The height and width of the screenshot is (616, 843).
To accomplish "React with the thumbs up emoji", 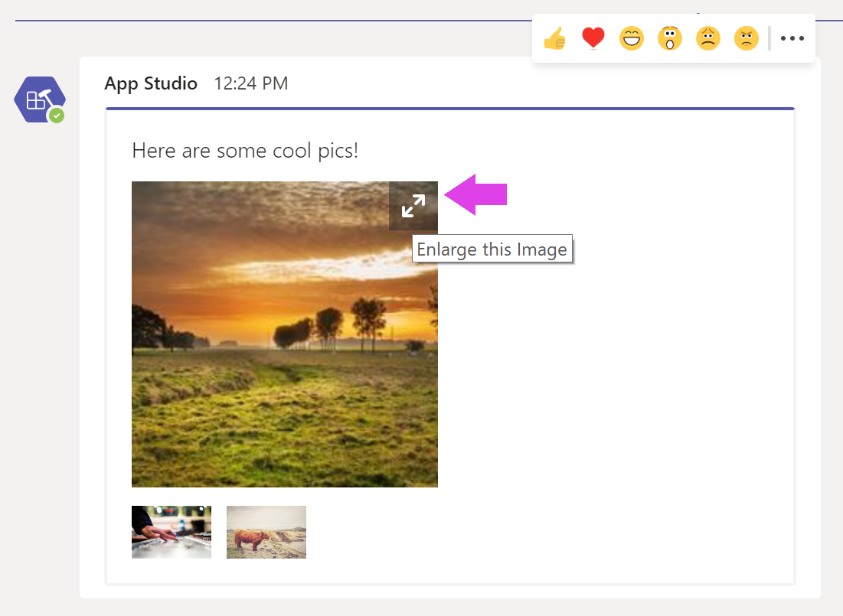I will pyautogui.click(x=554, y=37).
